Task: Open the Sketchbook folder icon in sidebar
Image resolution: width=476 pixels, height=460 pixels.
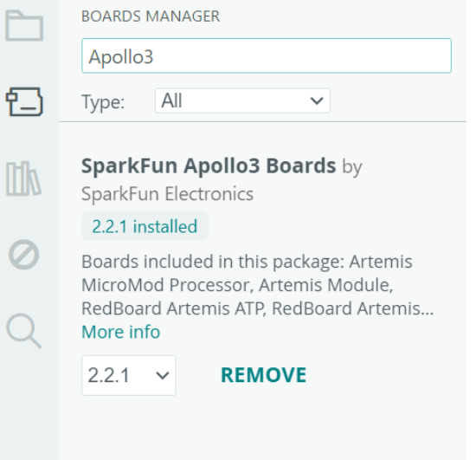Action: pyautogui.click(x=24, y=25)
